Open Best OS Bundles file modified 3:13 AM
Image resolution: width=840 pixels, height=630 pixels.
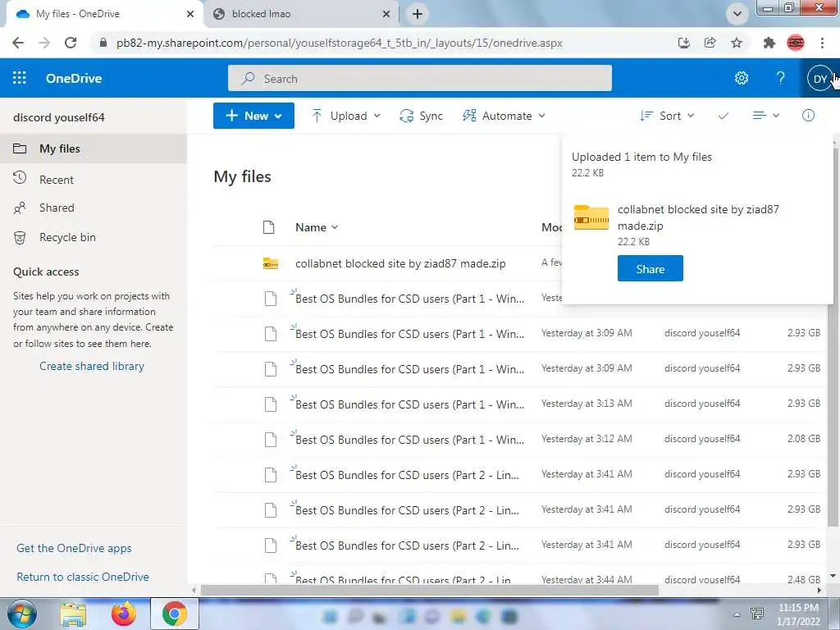[409, 404]
